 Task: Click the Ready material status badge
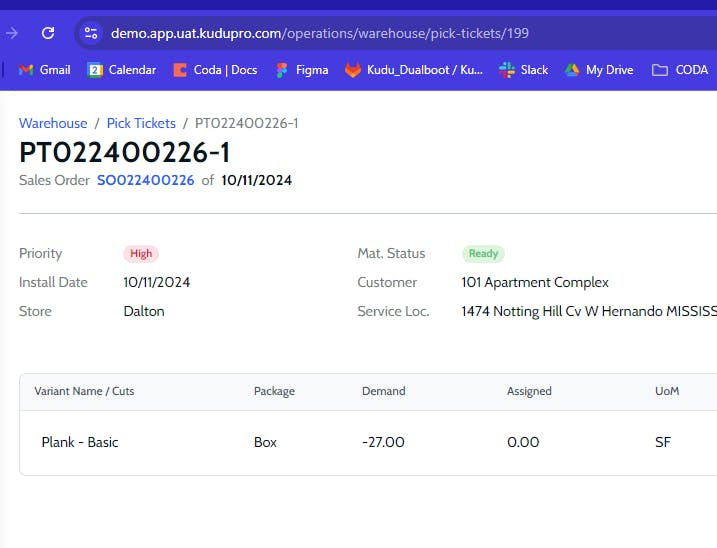pyautogui.click(x=483, y=253)
